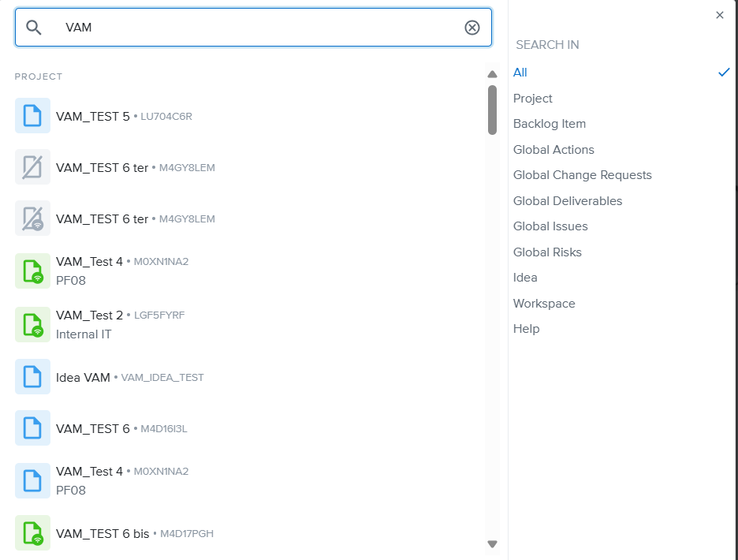Filter search by Backlog Item
738x560 pixels.
[550, 124]
